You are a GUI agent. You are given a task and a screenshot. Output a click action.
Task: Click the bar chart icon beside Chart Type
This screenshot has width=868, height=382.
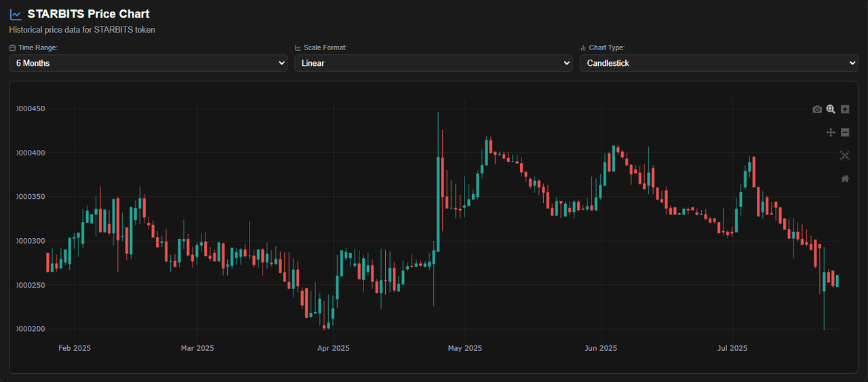(583, 48)
